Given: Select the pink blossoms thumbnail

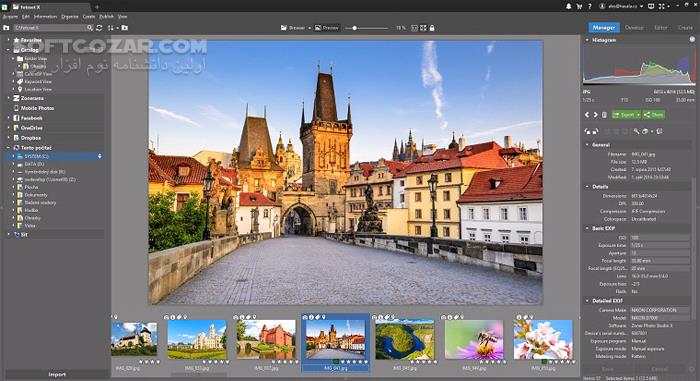Looking at the screenshot, I should tap(543, 339).
